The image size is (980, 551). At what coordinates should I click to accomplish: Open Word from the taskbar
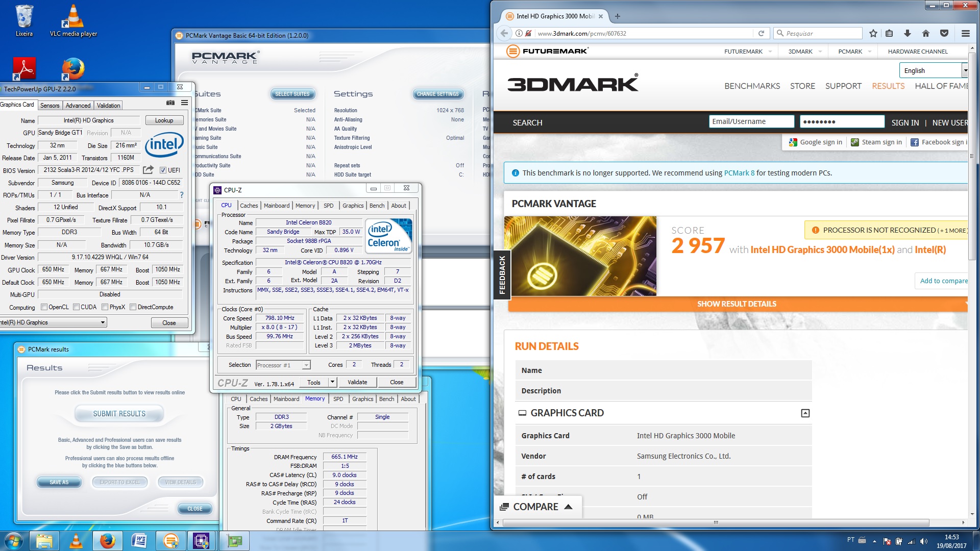139,541
